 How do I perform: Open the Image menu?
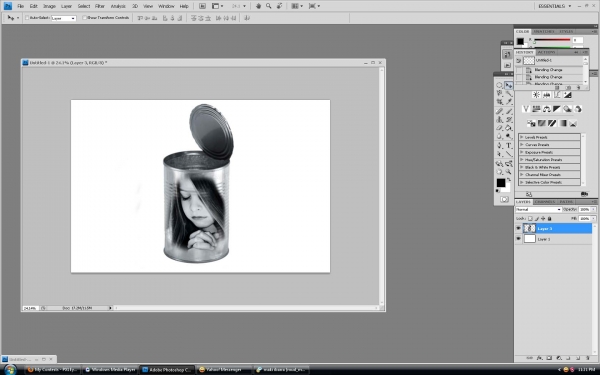click(49, 6)
